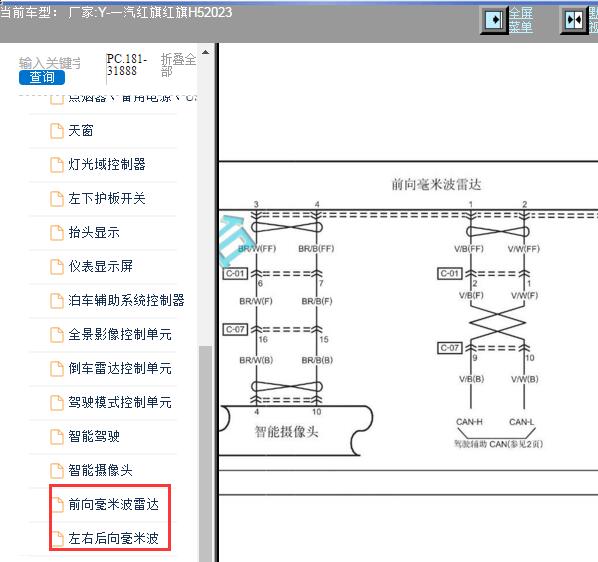This screenshot has width=598, height=562.
Task: Click the document icon beside 灯光域控制器
Action: [x=57, y=165]
